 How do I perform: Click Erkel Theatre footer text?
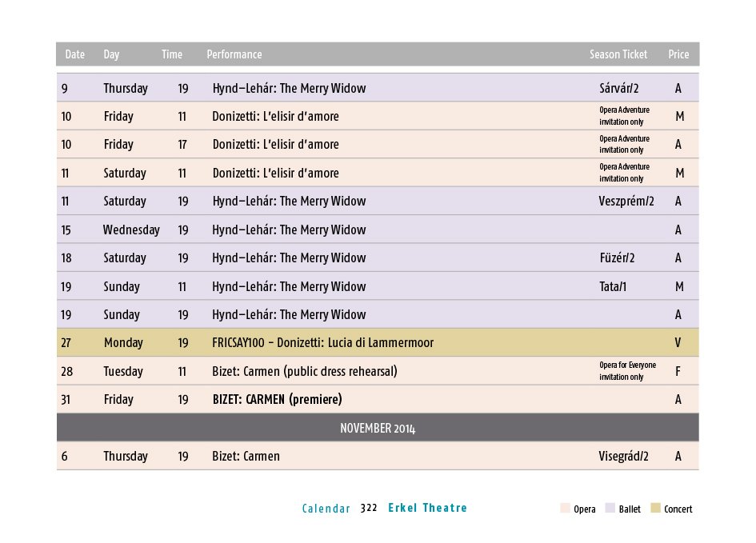(x=428, y=508)
